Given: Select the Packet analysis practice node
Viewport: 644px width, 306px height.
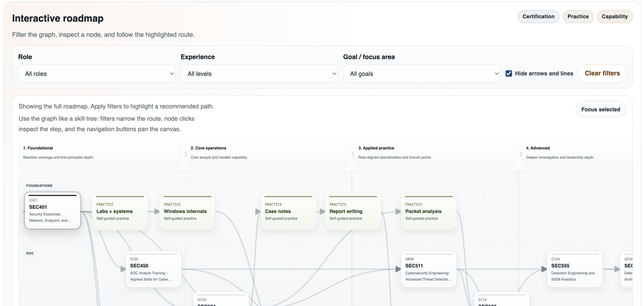Looking at the screenshot, I should (x=429, y=211).
